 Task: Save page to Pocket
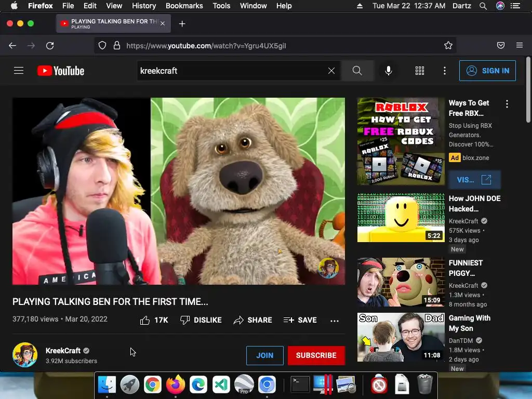click(501, 46)
